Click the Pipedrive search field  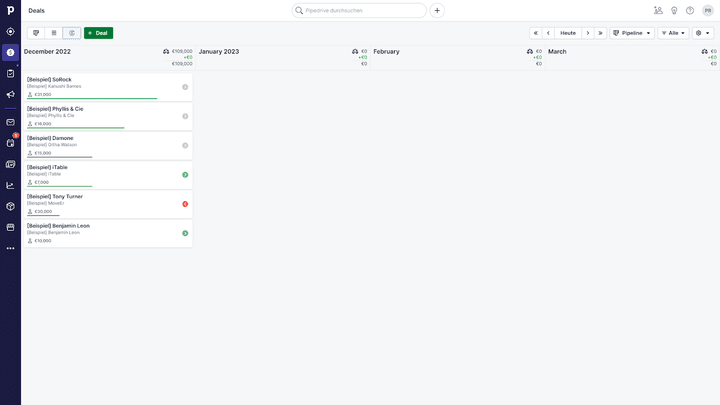pos(360,10)
